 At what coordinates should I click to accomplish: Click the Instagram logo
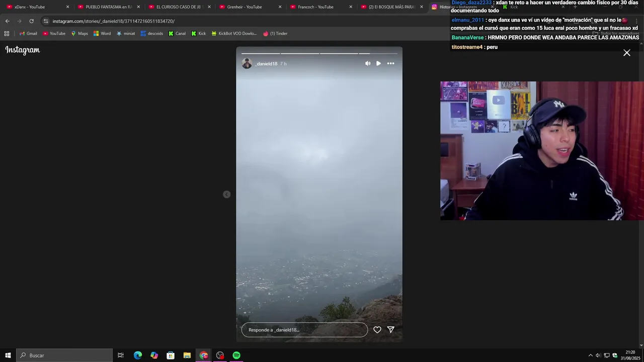pos(23,50)
